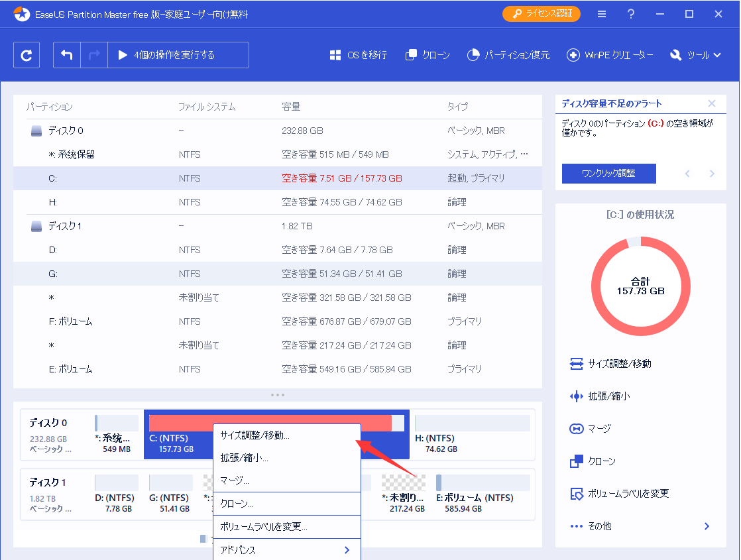Image resolution: width=741 pixels, height=560 pixels.
Task: Click the タイプ column header
Action: coord(458,107)
